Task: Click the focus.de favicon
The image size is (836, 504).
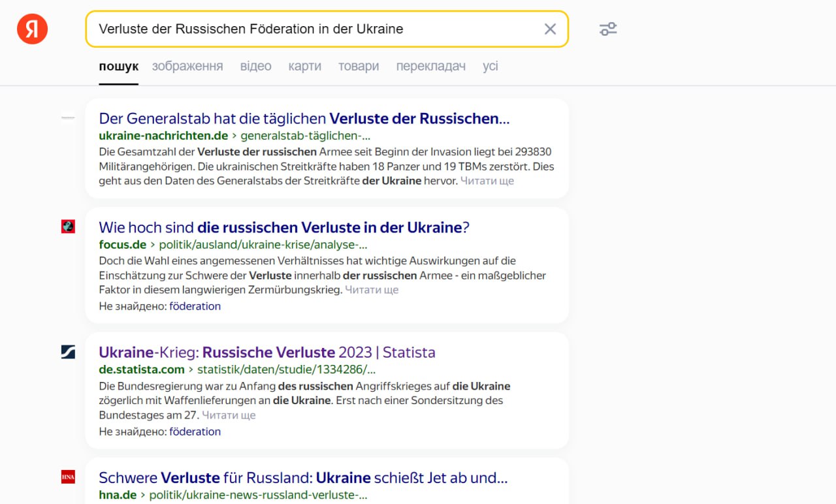Action: pyautogui.click(x=68, y=227)
